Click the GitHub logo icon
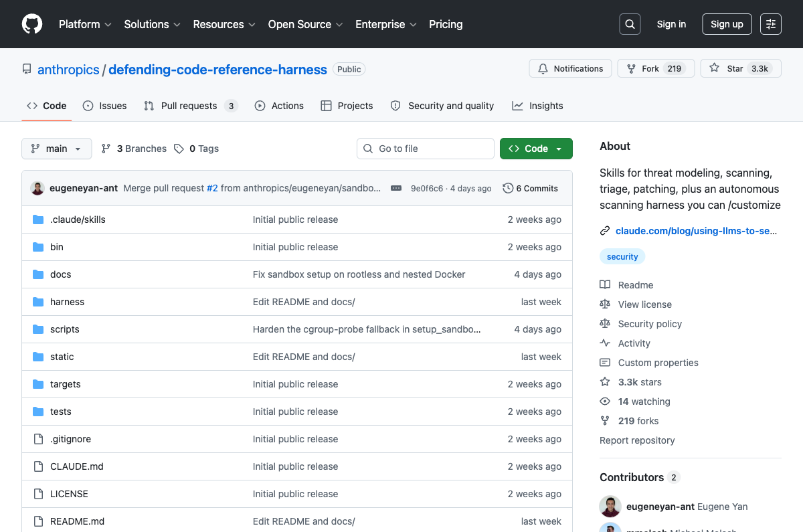This screenshot has width=803, height=532. 32,24
